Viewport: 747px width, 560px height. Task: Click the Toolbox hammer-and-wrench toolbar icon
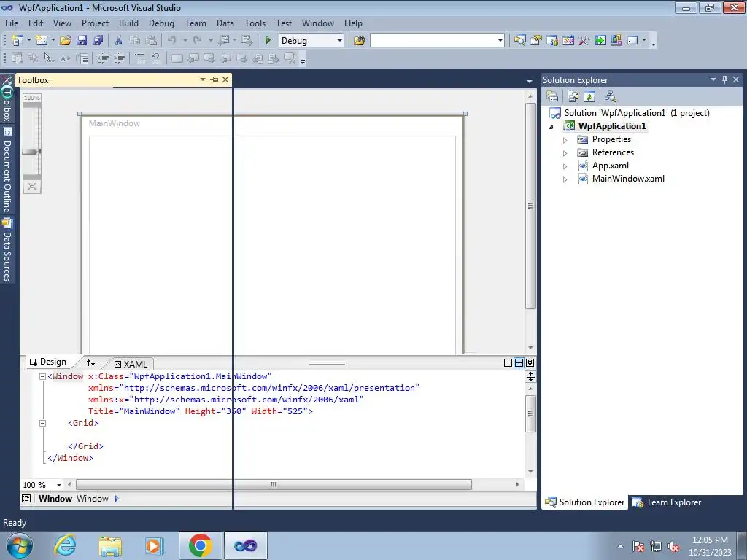pos(584,41)
